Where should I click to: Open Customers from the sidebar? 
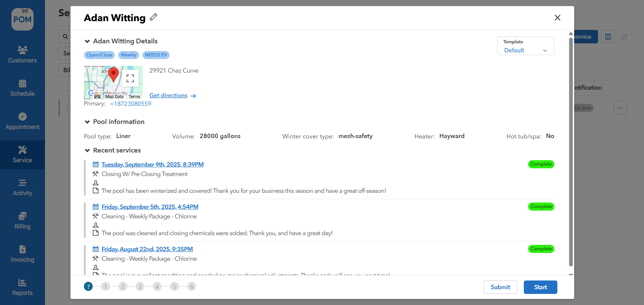pyautogui.click(x=22, y=54)
